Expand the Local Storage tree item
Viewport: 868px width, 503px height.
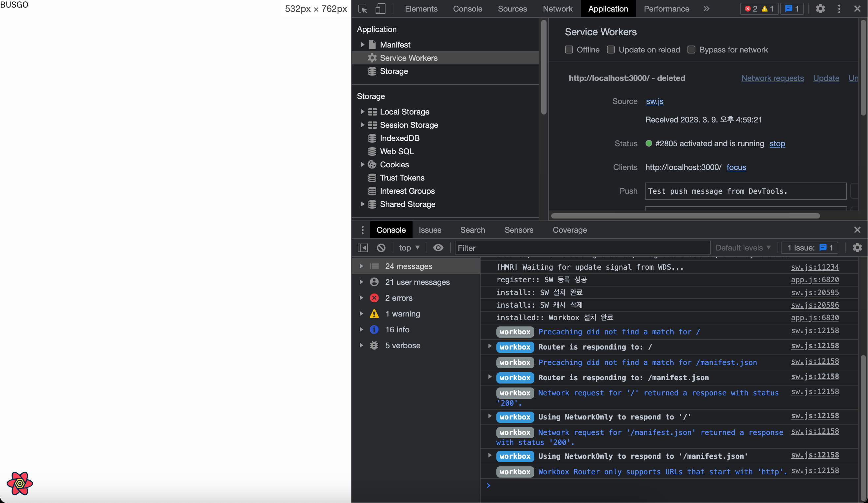(362, 112)
